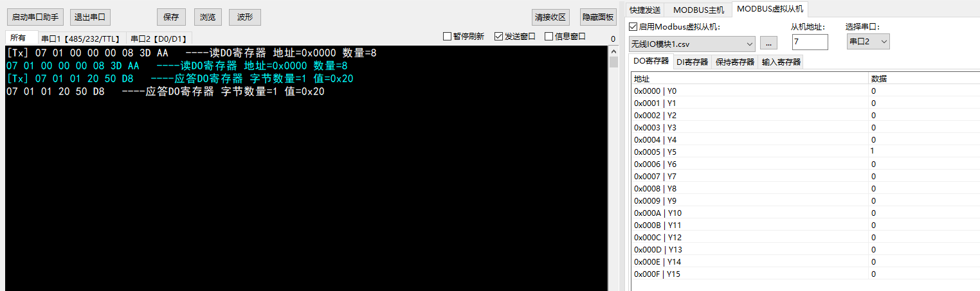Click the 数据 column header

point(923,78)
